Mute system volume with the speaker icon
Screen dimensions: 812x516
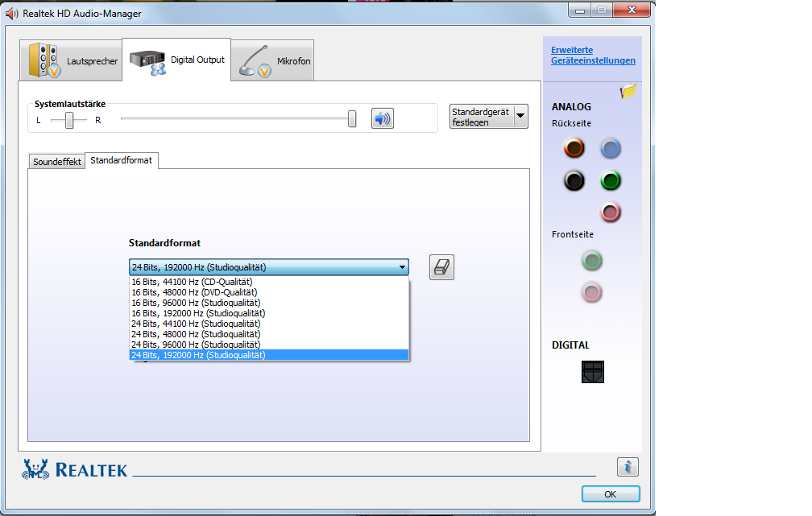click(382, 118)
